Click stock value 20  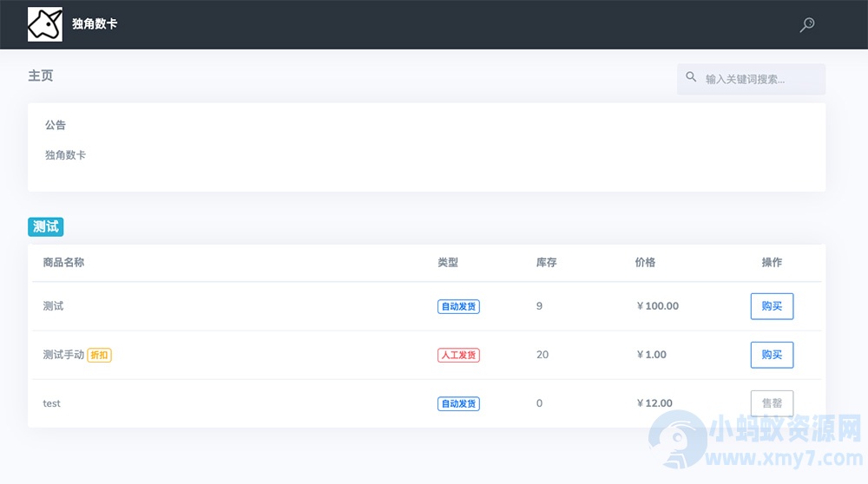click(x=542, y=355)
